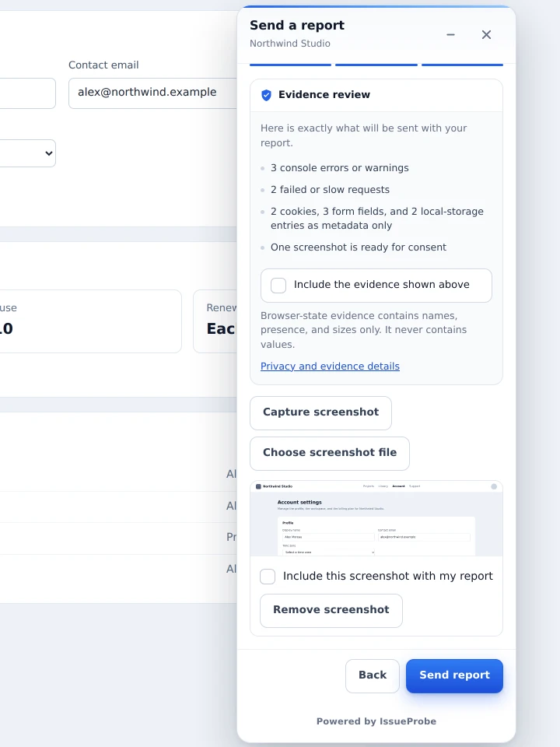
Task: Check Include the evidence shown above
Action: (278, 286)
